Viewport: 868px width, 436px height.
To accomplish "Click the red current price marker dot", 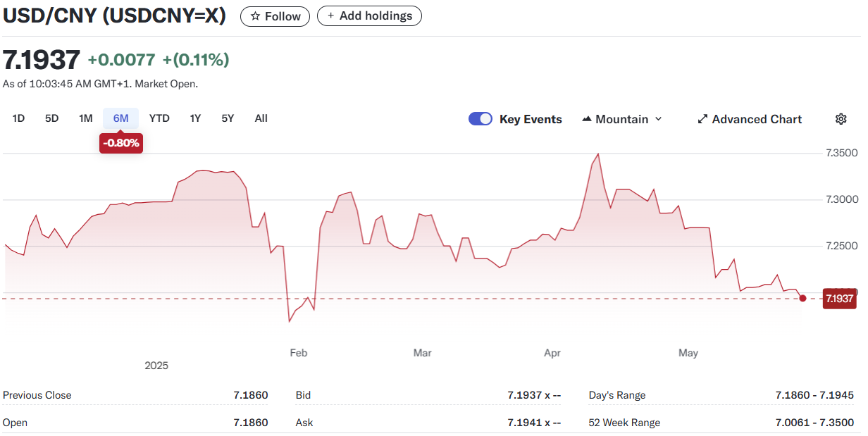I will (x=802, y=299).
